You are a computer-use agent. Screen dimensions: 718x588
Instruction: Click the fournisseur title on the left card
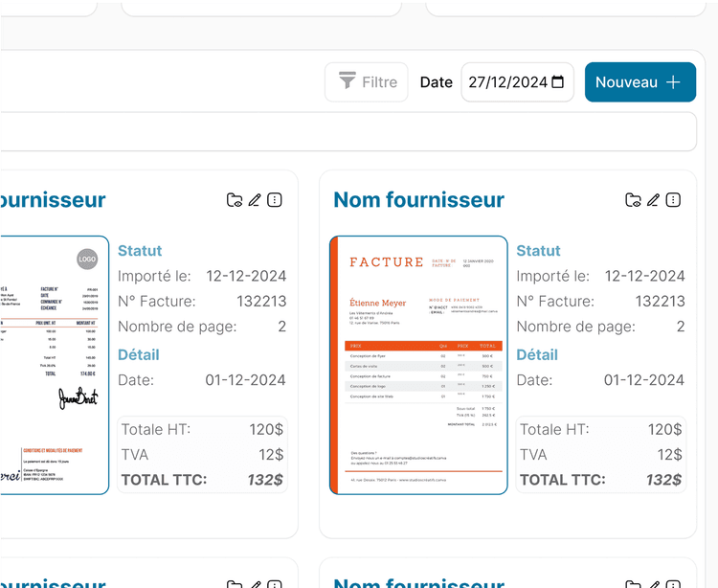point(53,200)
